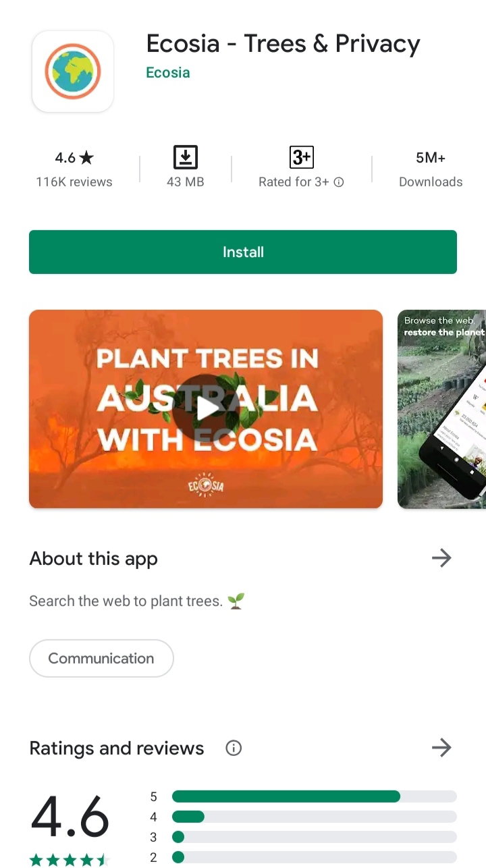Open the Ecosia developer page link
Viewport: 486px width, 868px height.
[168, 73]
